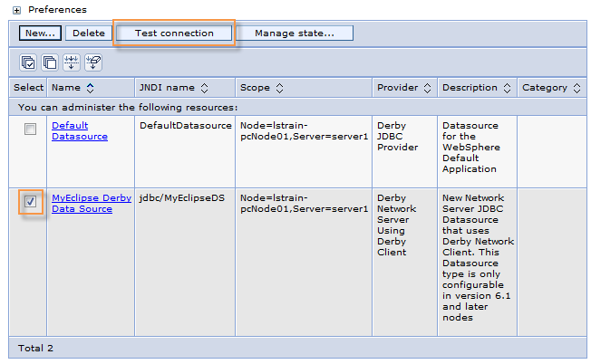This screenshot has width=591, height=364.
Task: Show the filter row icon
Action: (x=72, y=62)
